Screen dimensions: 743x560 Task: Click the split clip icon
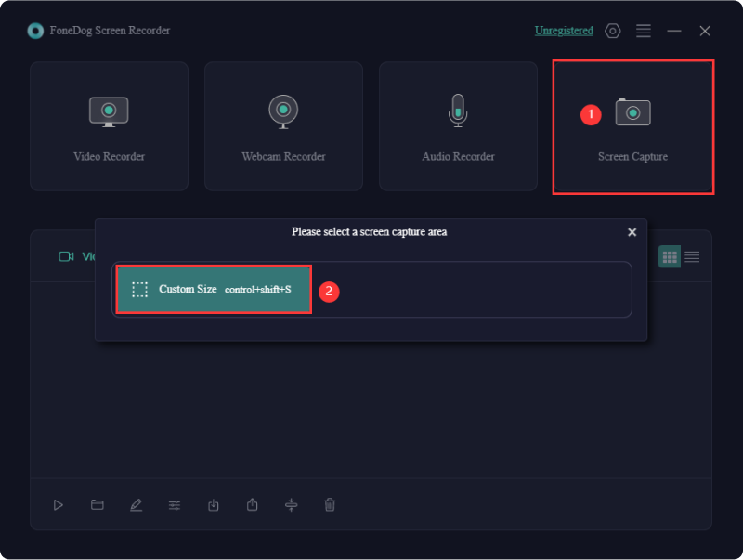tap(291, 505)
